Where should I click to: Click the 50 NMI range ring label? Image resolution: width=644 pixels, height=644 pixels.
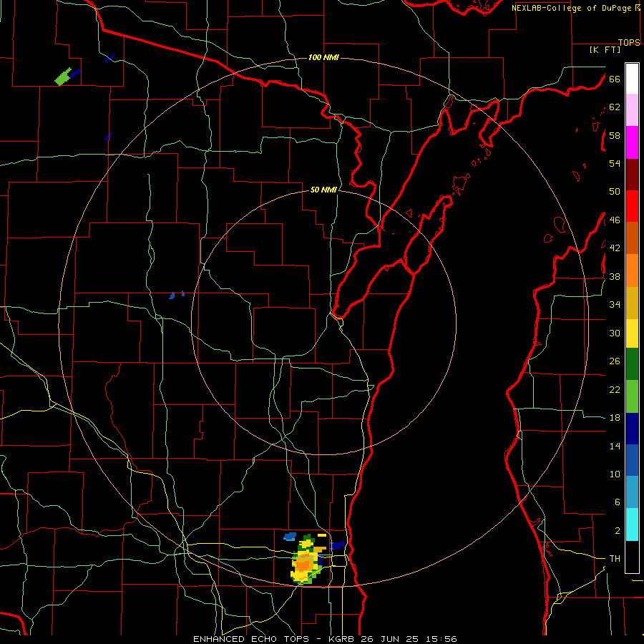pos(323,190)
